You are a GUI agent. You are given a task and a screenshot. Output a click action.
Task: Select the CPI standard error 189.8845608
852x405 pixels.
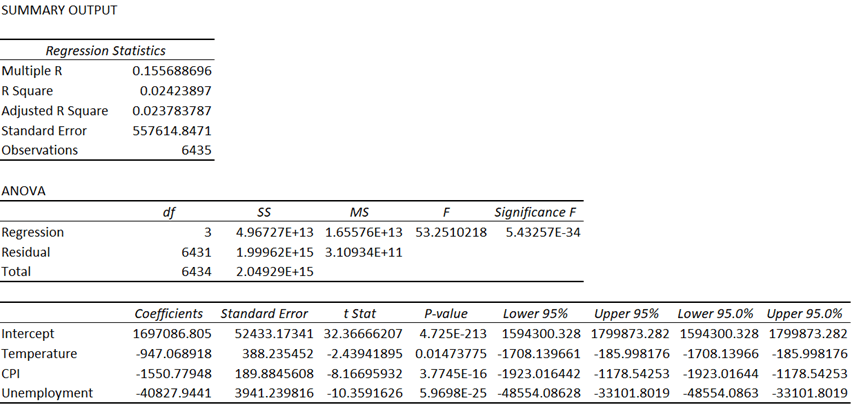[266, 373]
